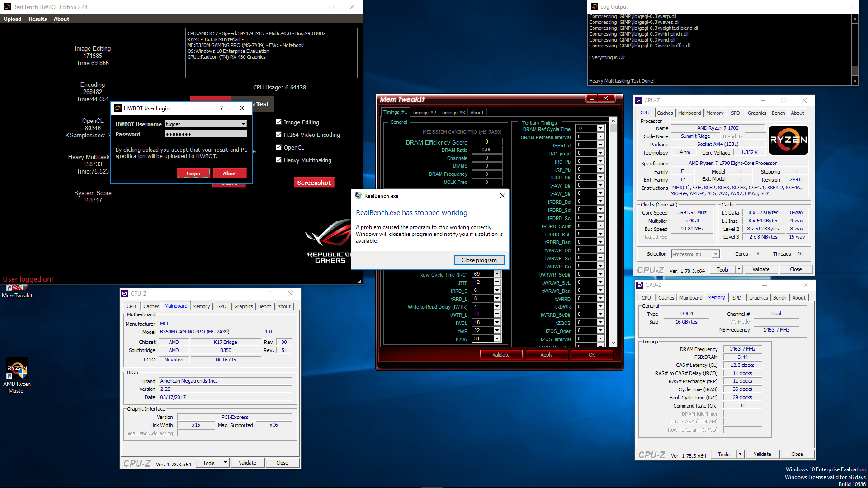
Task: Close the RealBench.exe error dialog with X
Action: [x=503, y=196]
